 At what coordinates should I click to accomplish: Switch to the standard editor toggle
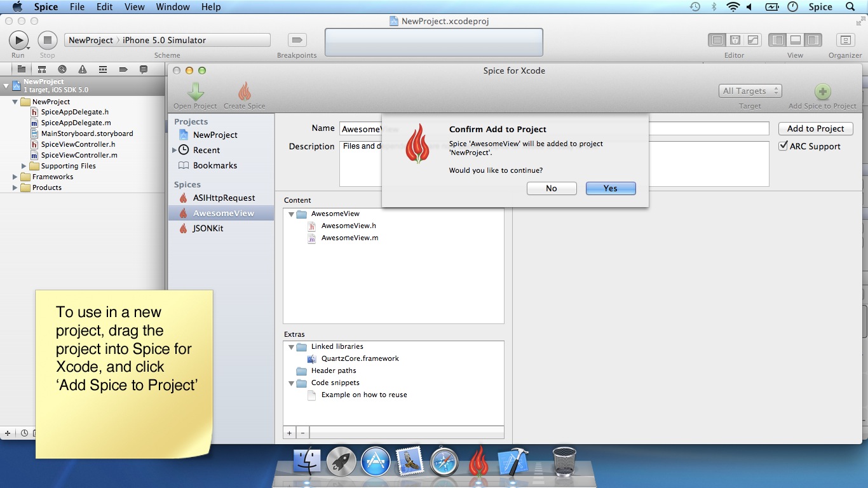coord(717,40)
